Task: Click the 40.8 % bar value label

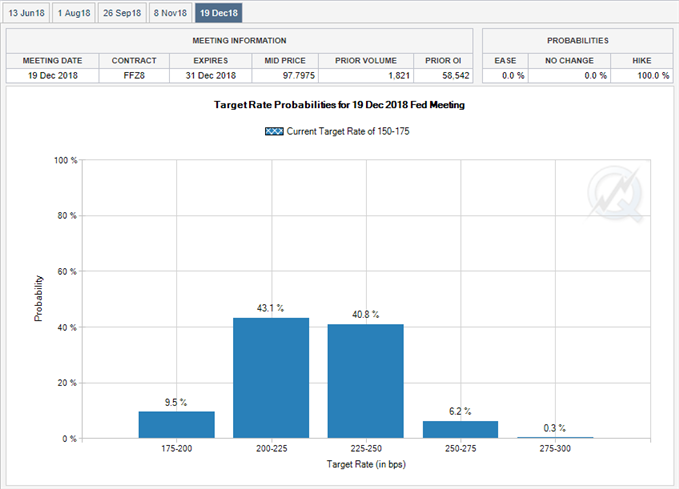Action: (x=365, y=314)
